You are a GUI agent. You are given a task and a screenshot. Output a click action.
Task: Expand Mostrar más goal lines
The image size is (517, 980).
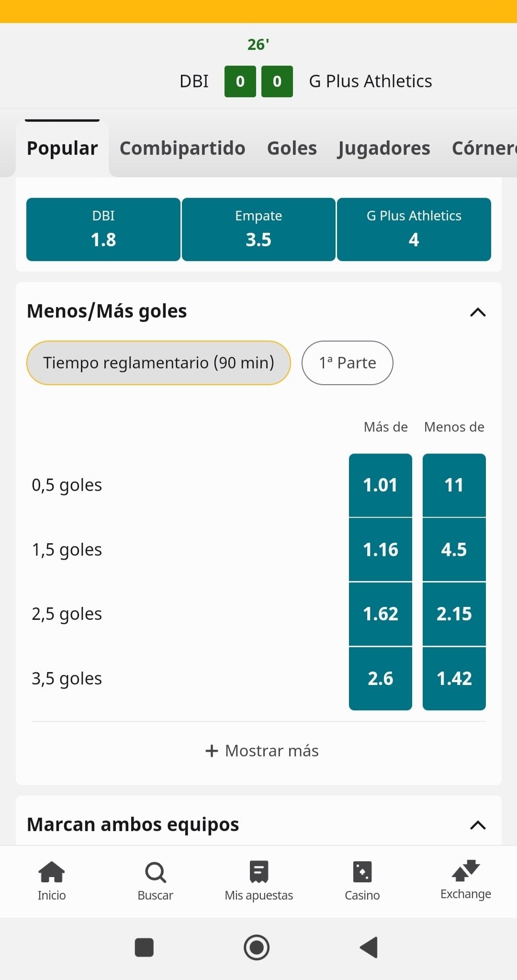coord(262,751)
